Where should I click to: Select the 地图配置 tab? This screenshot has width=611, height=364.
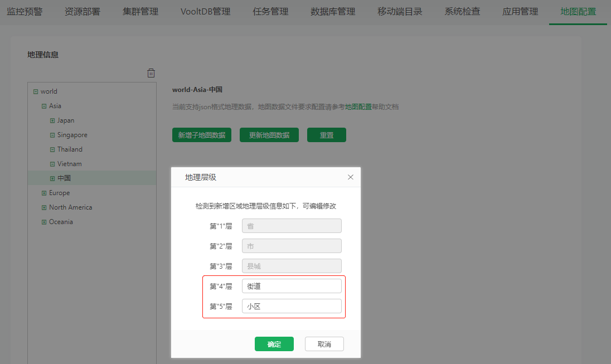(x=578, y=12)
